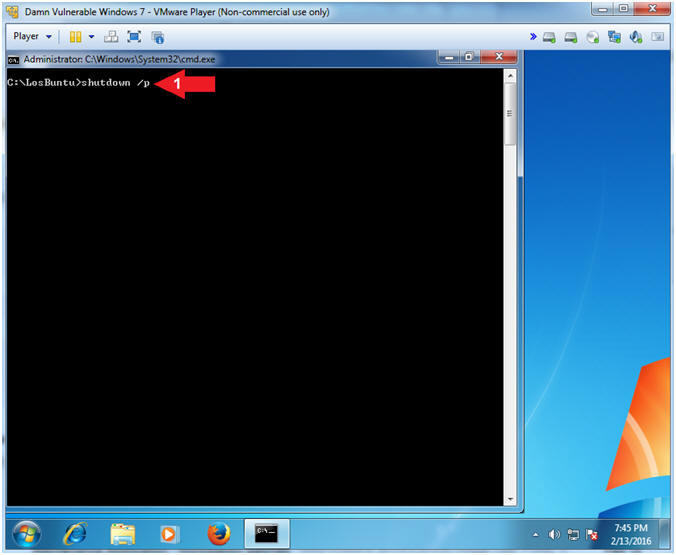Show hidden tray icons arrow
Screen dimensions: 676x555
pyautogui.click(x=535, y=535)
